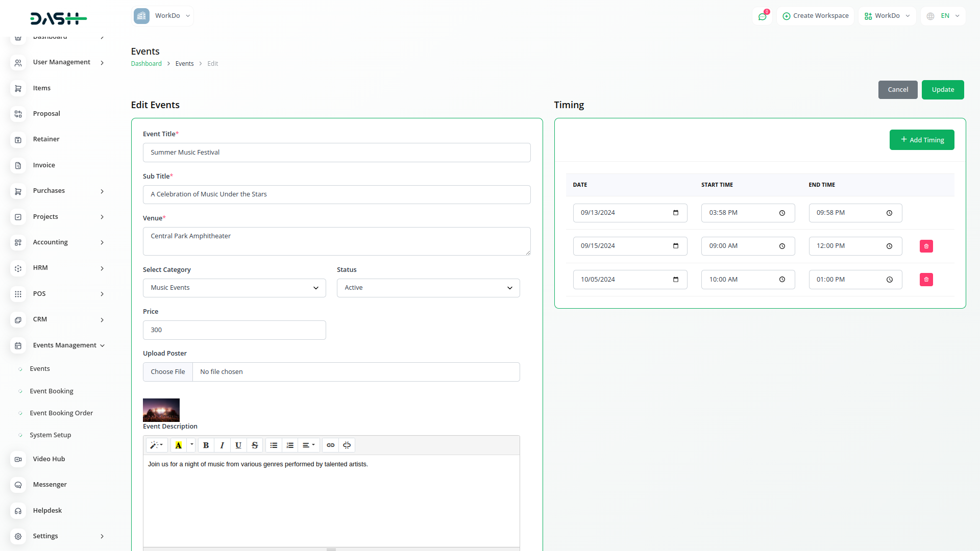
Task: Click the Add Timing button
Action: (x=921, y=140)
